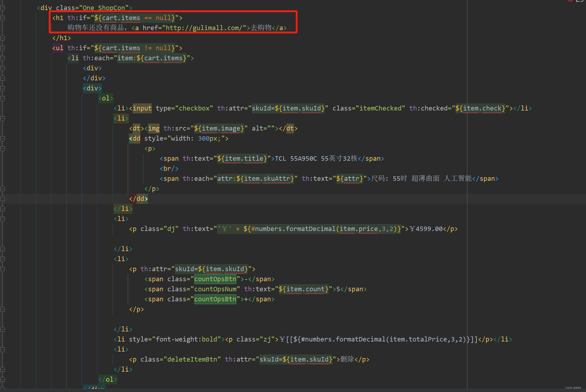Click the ${attr} th:text expression
Image resolution: width=586 pixels, height=392 pixels.
pos(350,179)
